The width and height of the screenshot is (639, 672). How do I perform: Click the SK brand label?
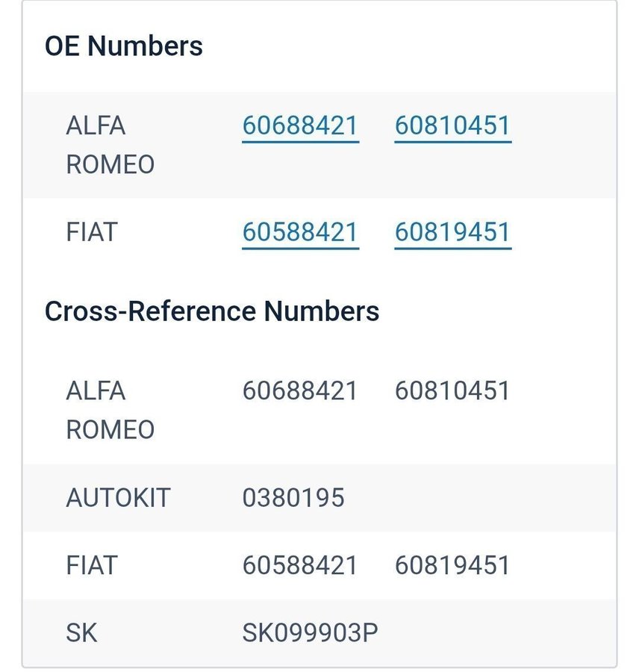81,633
